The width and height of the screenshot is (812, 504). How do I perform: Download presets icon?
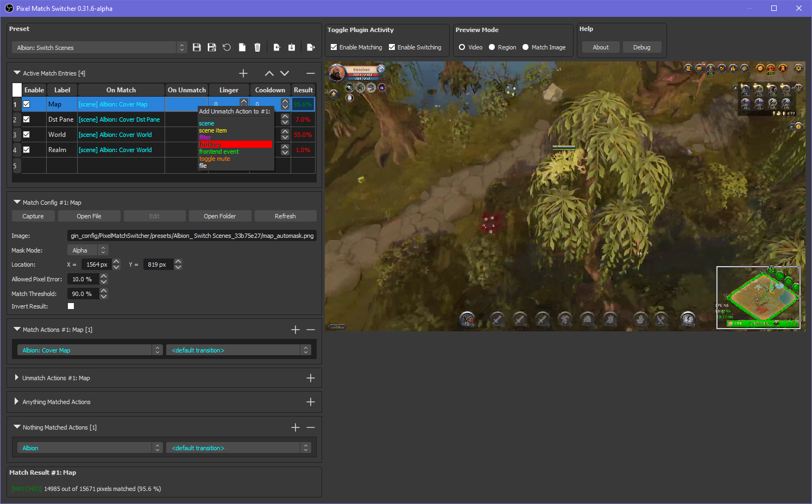(x=292, y=47)
